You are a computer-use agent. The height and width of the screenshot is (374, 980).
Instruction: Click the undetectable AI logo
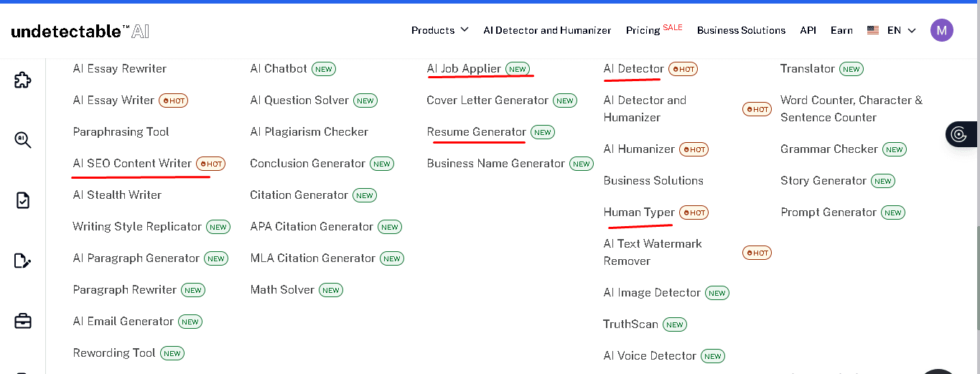80,31
